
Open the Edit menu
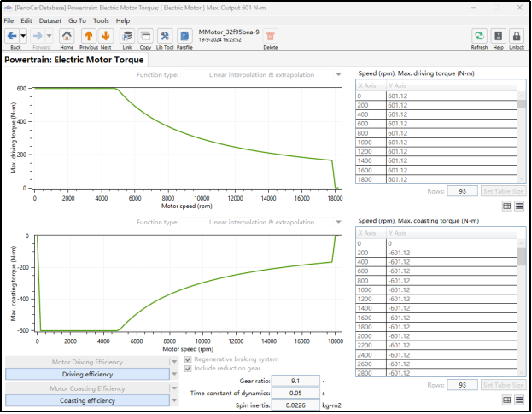tap(26, 21)
